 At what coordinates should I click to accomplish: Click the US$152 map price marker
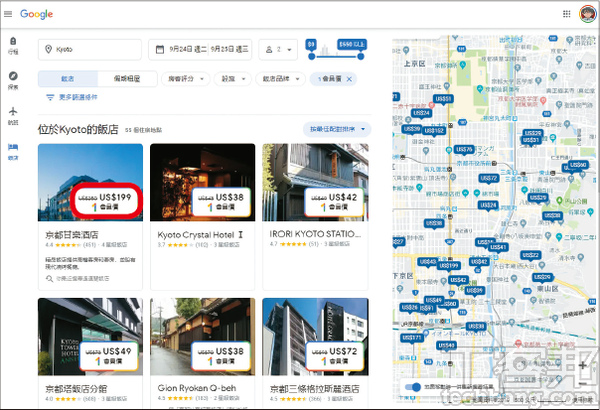point(434,131)
